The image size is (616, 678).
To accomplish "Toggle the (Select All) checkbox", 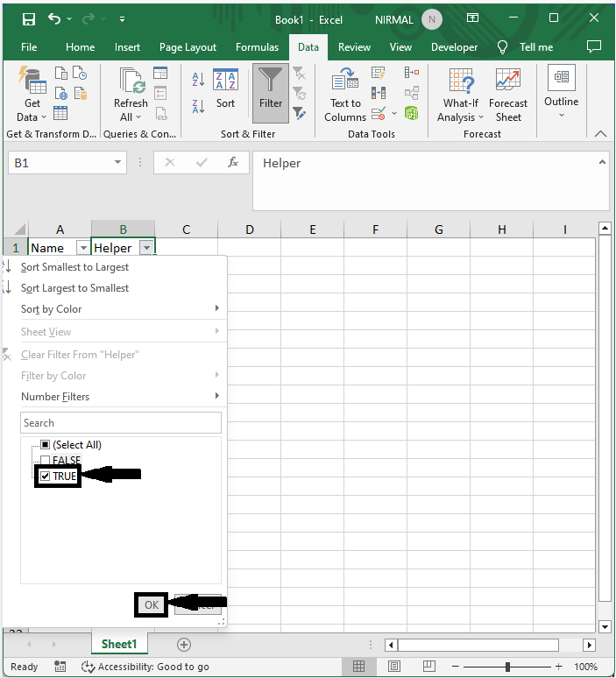I will click(x=45, y=444).
